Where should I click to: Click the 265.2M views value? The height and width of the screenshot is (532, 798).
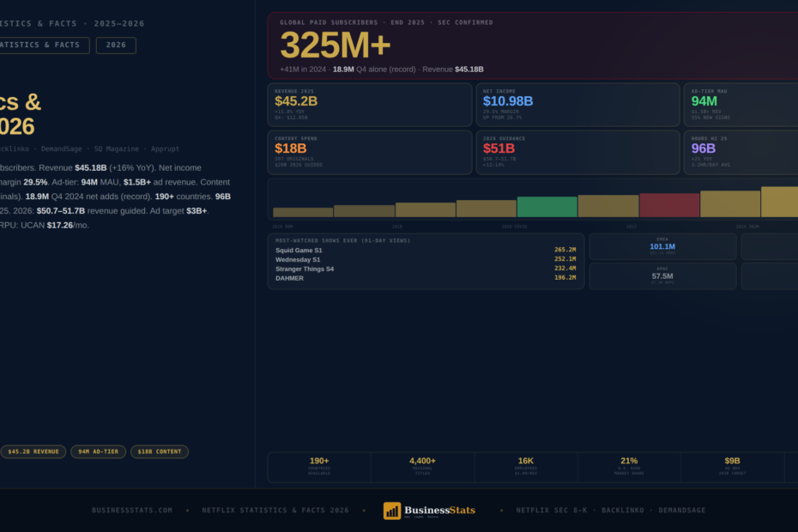point(565,250)
